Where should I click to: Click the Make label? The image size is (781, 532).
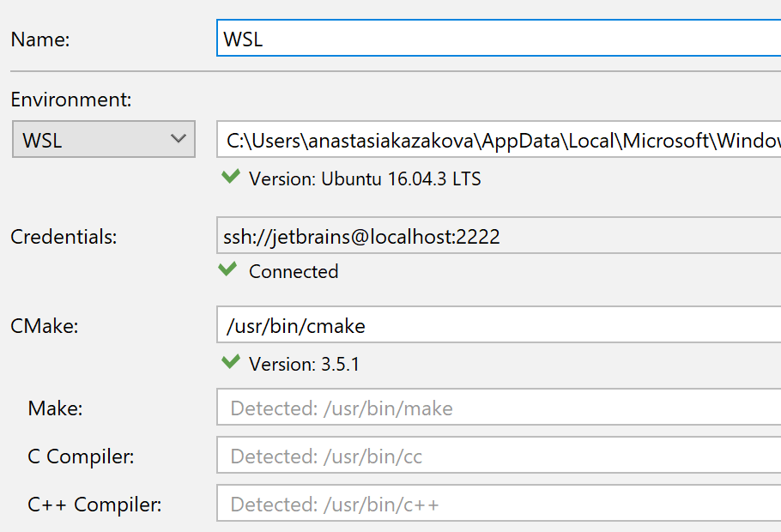click(x=55, y=408)
